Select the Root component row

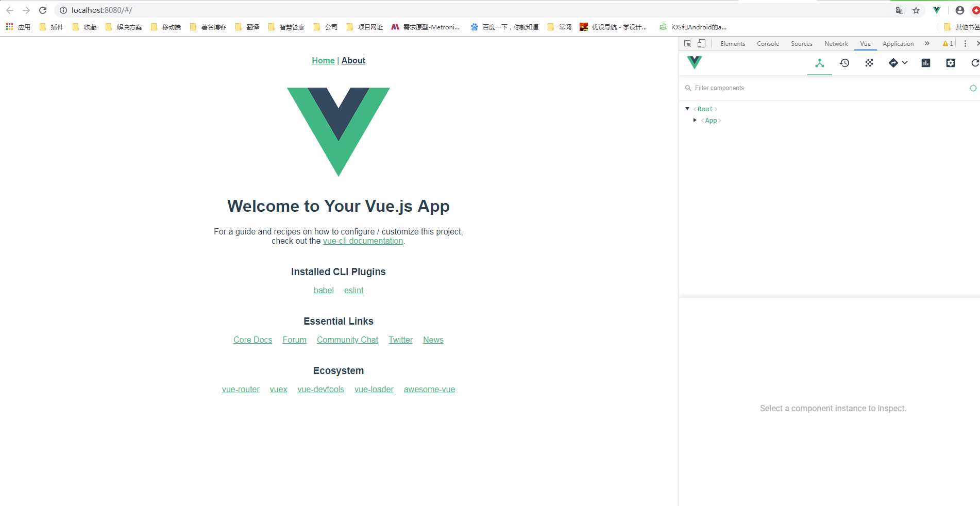[x=829, y=109]
